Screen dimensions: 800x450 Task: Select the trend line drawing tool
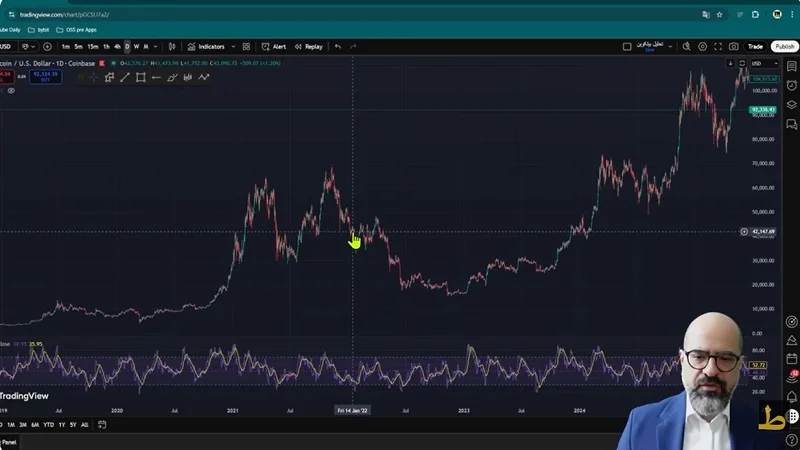(125, 77)
